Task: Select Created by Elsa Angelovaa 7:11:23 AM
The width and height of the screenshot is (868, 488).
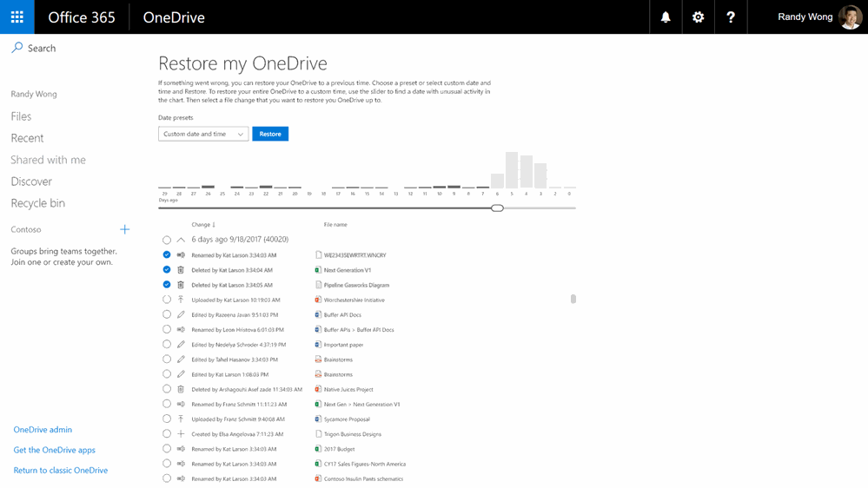Action: click(x=167, y=434)
